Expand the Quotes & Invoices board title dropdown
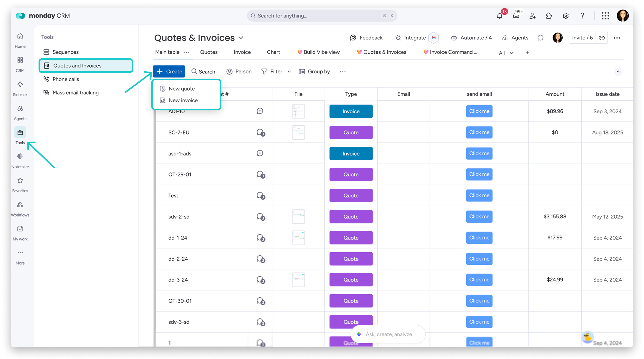The image size is (644, 359). 241,38
